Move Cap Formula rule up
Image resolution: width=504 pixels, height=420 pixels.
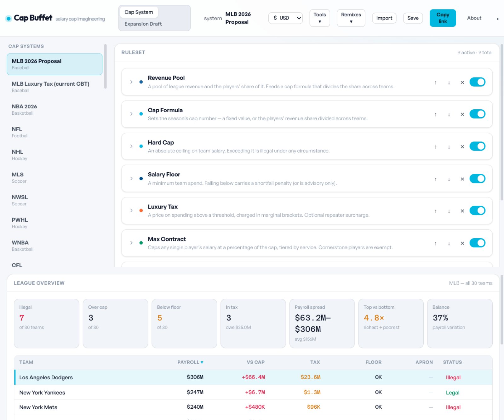(x=435, y=115)
